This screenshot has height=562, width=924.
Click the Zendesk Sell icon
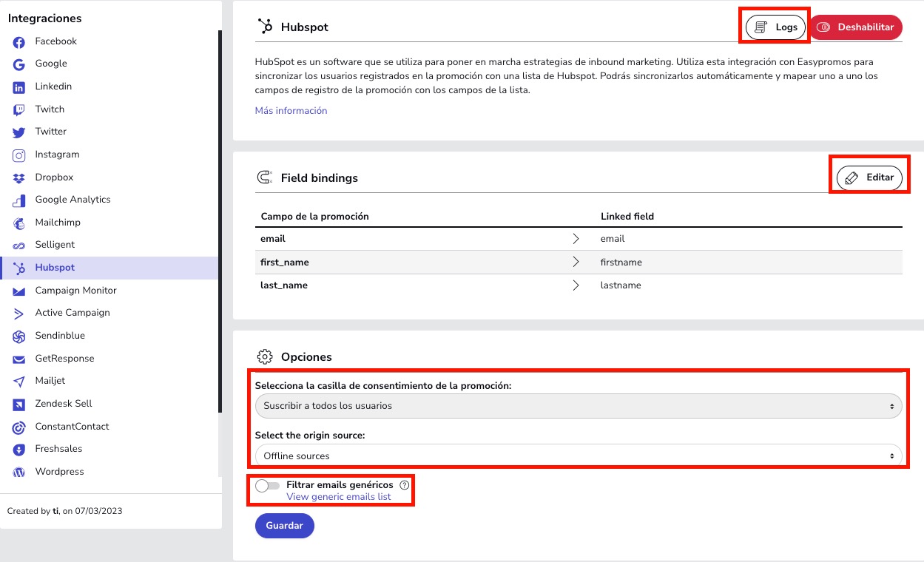click(19, 404)
